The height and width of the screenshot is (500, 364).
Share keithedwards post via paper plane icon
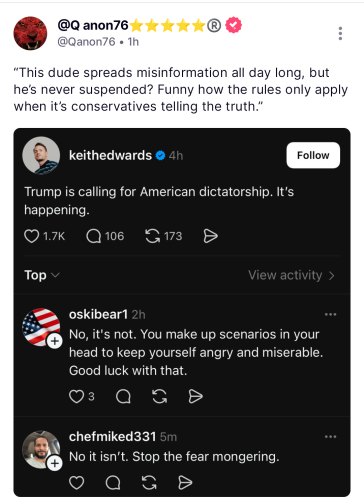(211, 236)
